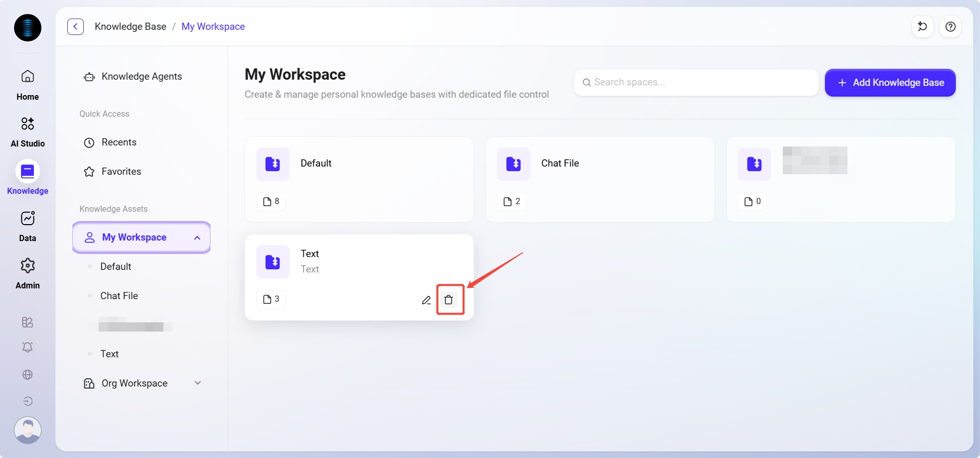This screenshot has width=980, height=458.
Task: Click the pencil edit icon on Text card
Action: (426, 300)
